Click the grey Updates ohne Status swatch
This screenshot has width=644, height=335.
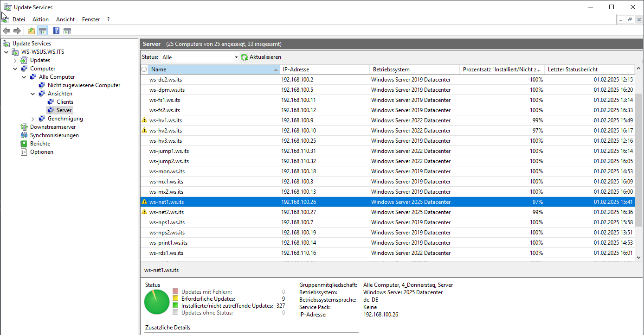pos(175,313)
